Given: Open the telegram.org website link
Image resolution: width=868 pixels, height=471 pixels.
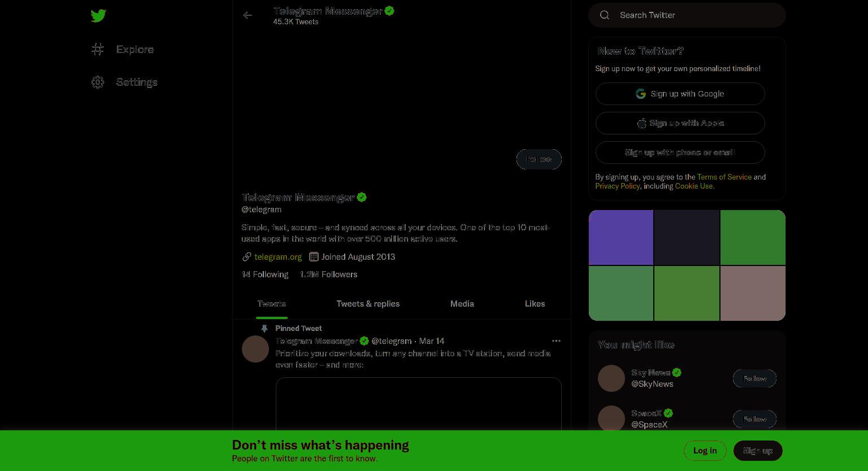Looking at the screenshot, I should click(x=278, y=257).
